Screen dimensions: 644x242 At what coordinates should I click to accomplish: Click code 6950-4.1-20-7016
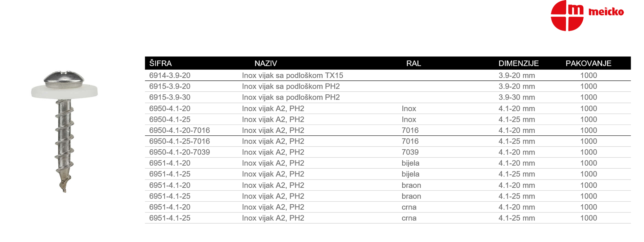tap(180, 130)
